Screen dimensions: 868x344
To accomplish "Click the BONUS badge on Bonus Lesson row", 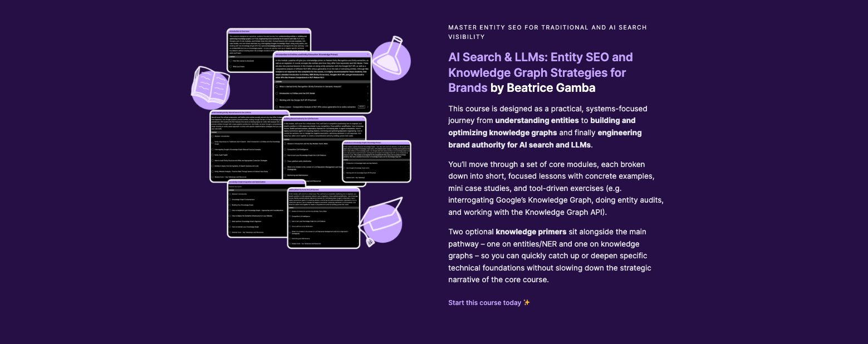I will click(361, 106).
